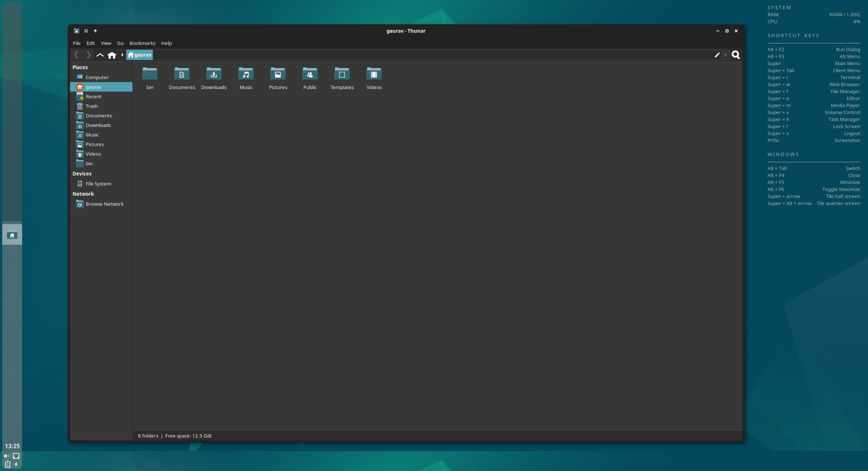This screenshot has height=471, width=868.
Task: Select the Videos folder in the main pane
Action: tap(374, 74)
